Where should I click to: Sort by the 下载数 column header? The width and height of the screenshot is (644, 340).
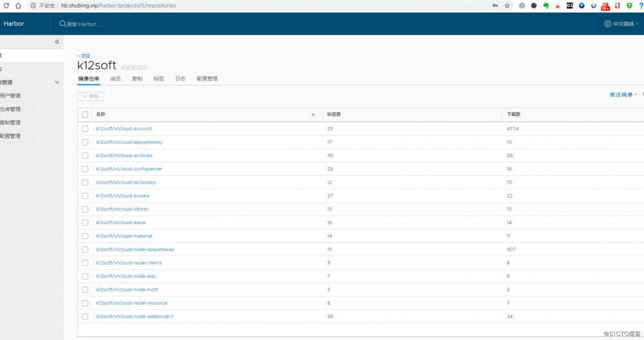pos(513,115)
